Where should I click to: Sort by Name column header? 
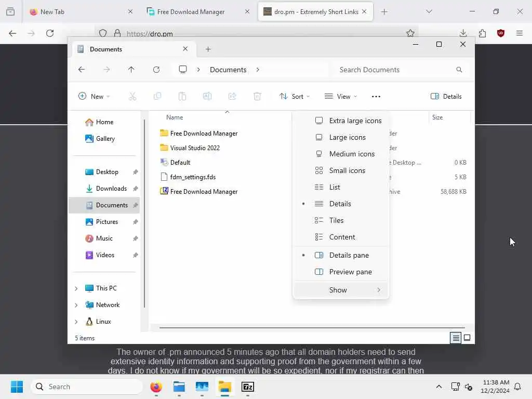(x=175, y=117)
